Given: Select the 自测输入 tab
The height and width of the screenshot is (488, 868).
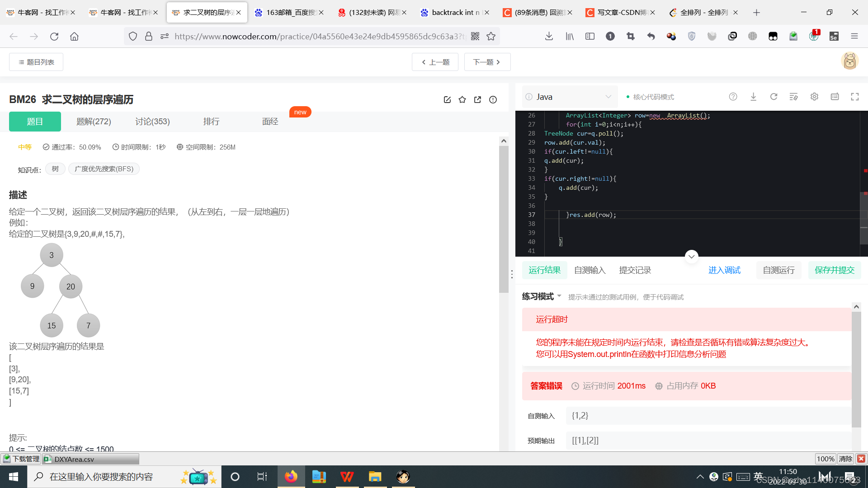Looking at the screenshot, I should point(590,270).
